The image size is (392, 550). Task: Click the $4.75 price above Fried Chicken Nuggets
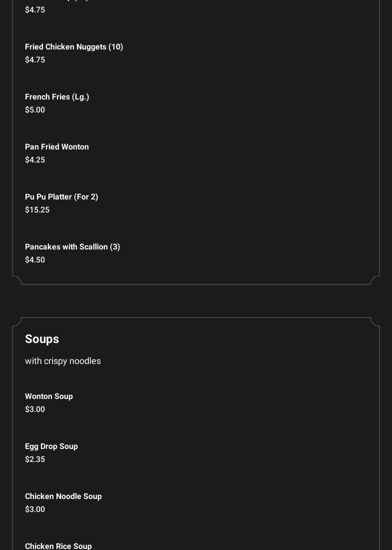(x=35, y=10)
